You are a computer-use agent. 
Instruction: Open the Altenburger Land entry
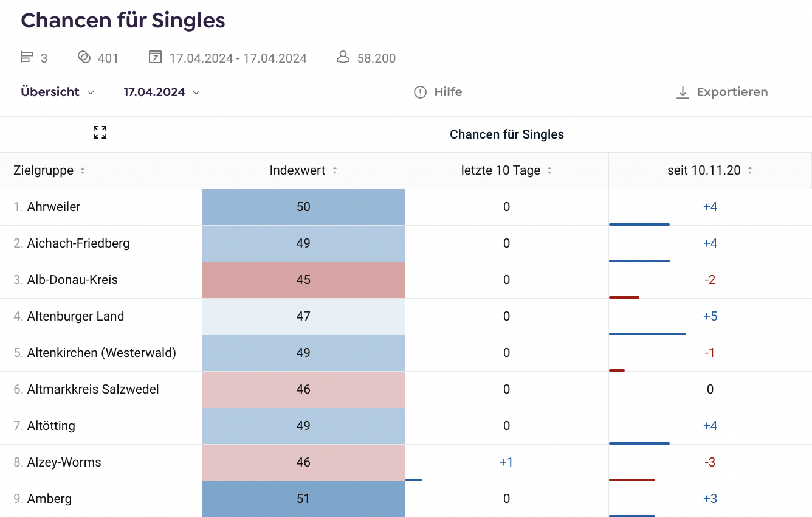(x=75, y=316)
